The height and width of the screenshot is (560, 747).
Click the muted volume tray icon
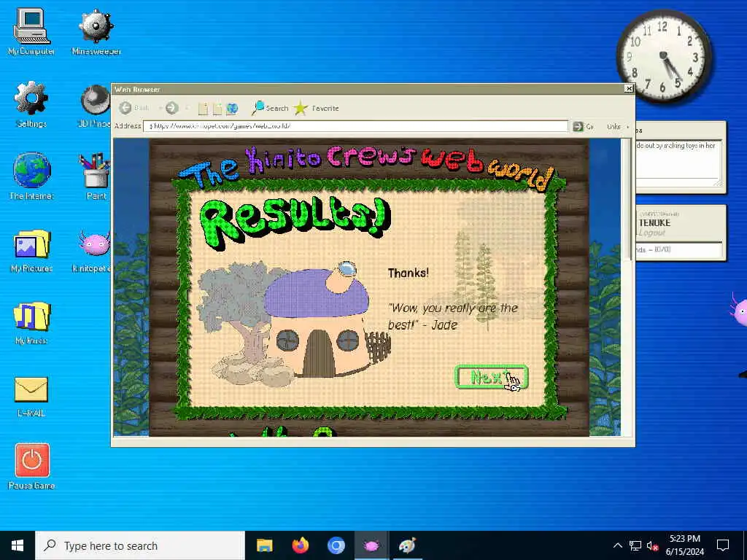653,545
